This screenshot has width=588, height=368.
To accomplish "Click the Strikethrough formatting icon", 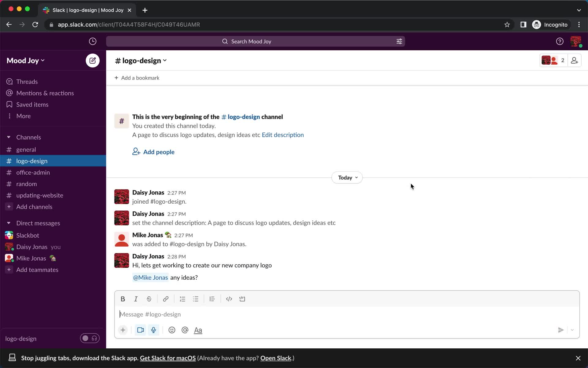I will pyautogui.click(x=149, y=299).
